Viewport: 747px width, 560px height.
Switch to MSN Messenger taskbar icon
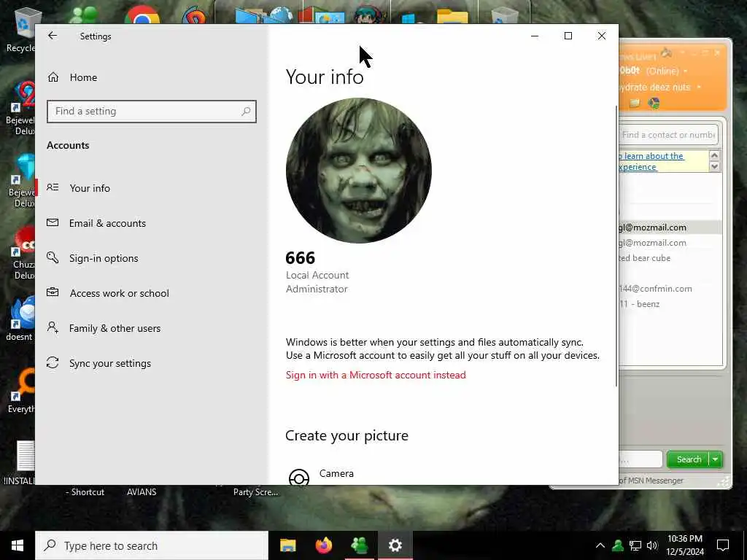(360, 545)
